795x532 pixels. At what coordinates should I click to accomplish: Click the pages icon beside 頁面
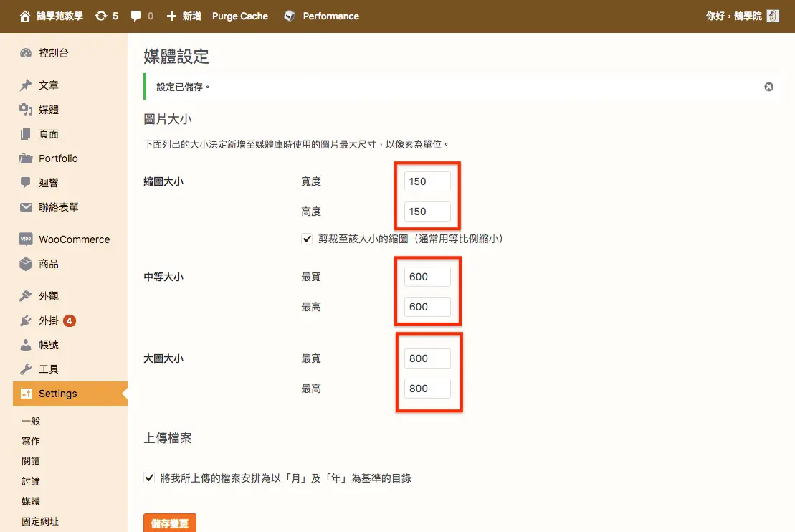pos(26,134)
